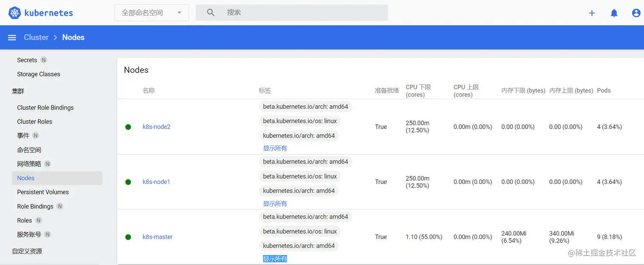The image size is (644, 265).
Task: Open the user account icon
Action: click(x=636, y=13)
